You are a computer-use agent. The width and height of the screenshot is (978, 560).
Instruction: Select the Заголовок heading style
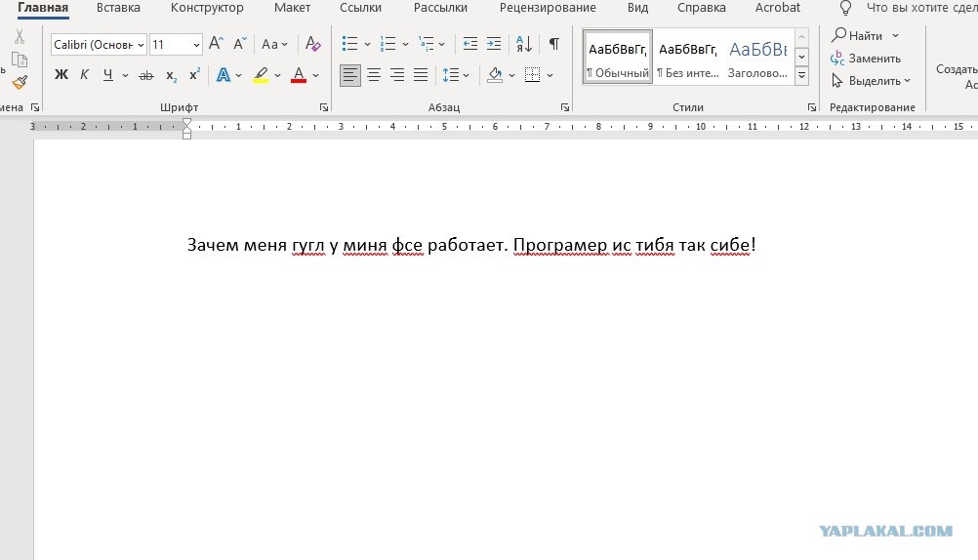tap(757, 57)
